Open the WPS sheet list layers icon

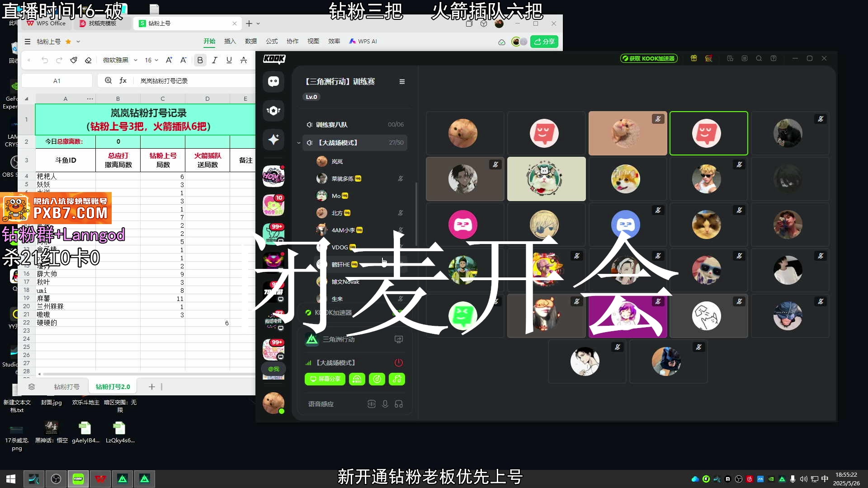pyautogui.click(x=31, y=387)
